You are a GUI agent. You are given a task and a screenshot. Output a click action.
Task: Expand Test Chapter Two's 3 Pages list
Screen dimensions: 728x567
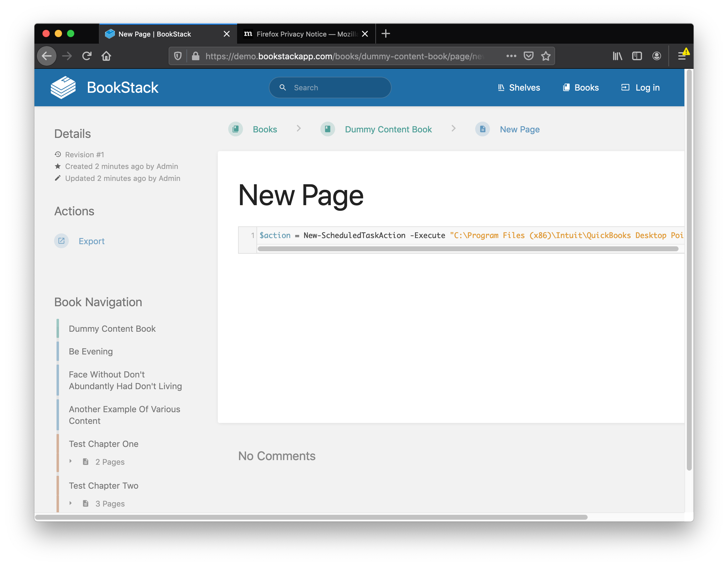[71, 503]
